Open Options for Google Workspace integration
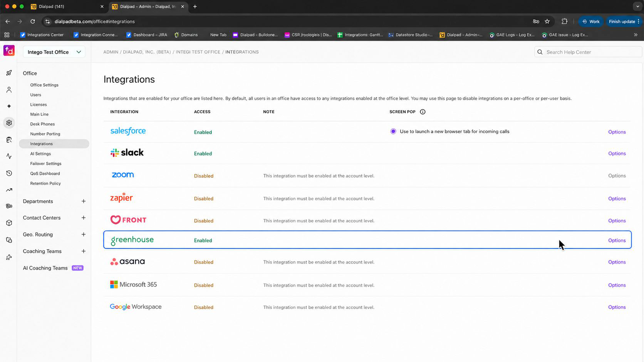 pos(617,307)
